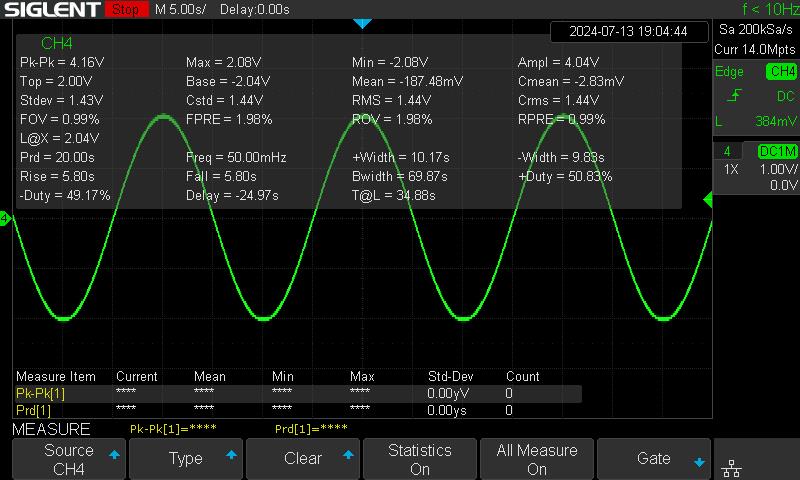
Task: Click the SIGLENT logo
Action: (51, 10)
